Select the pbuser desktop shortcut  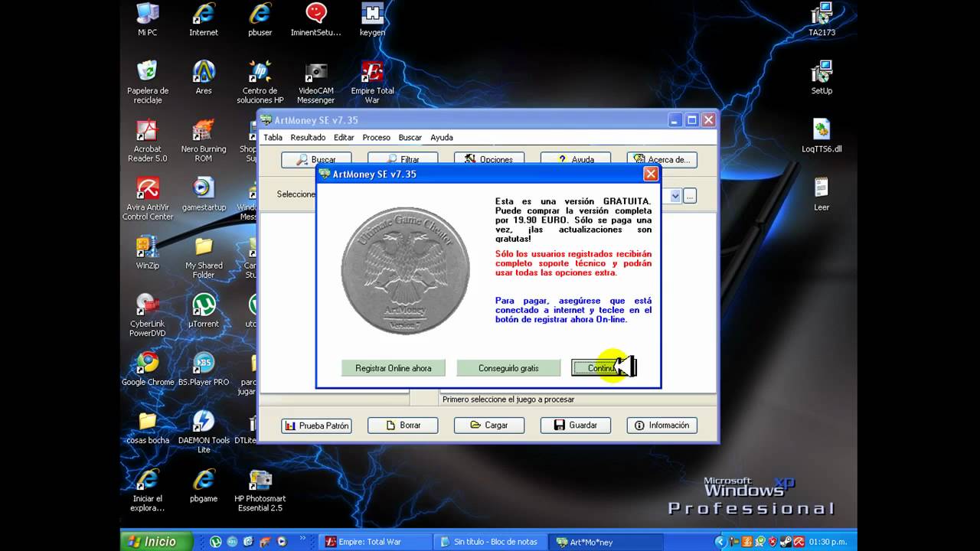(260, 20)
